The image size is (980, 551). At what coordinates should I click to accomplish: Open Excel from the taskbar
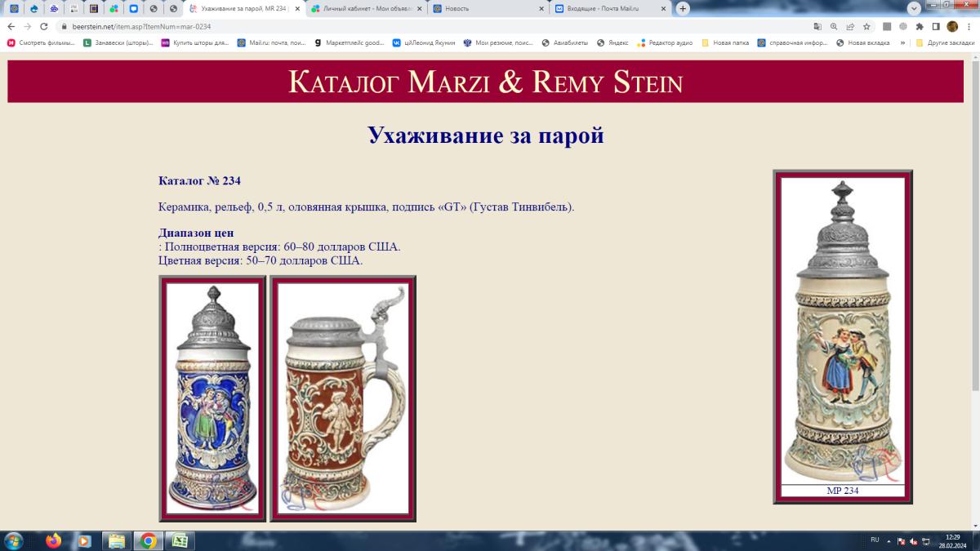click(x=179, y=540)
